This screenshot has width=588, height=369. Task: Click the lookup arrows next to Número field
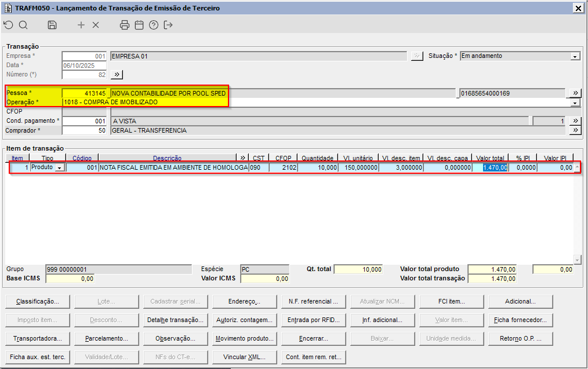click(117, 75)
